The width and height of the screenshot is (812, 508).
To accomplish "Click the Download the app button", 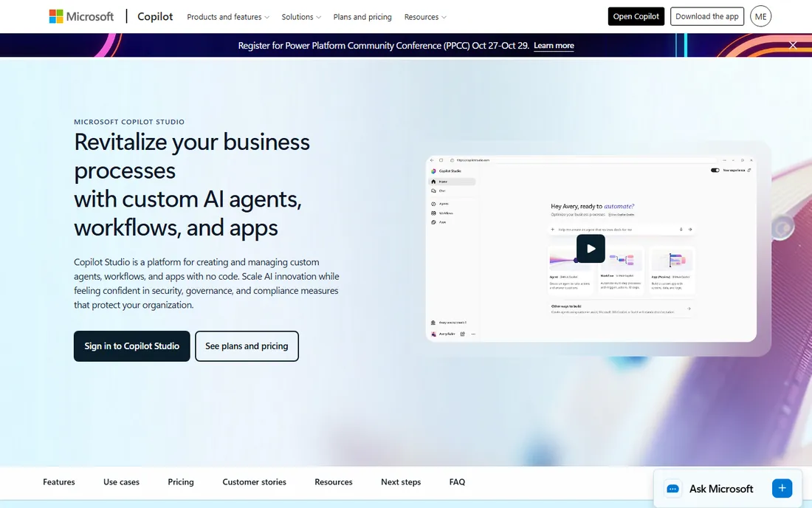I will tap(707, 16).
